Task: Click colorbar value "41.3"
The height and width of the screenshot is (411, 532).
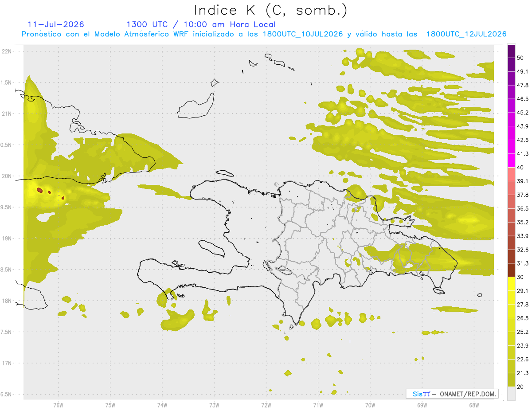Action: click(522, 154)
